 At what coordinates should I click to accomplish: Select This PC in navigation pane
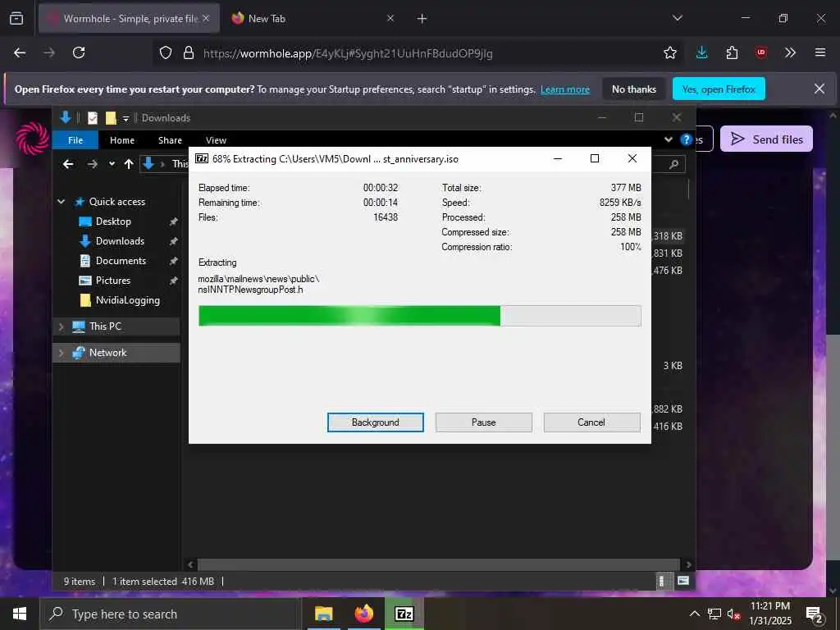coord(105,326)
